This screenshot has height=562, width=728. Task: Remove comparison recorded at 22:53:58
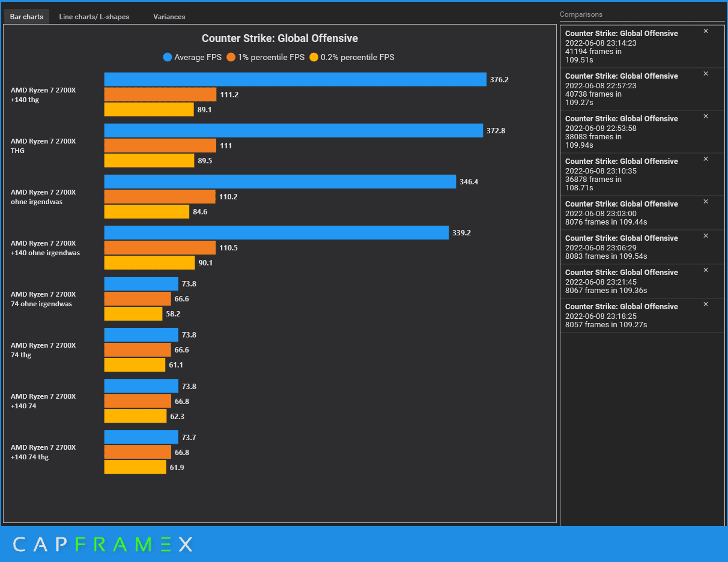coord(706,116)
